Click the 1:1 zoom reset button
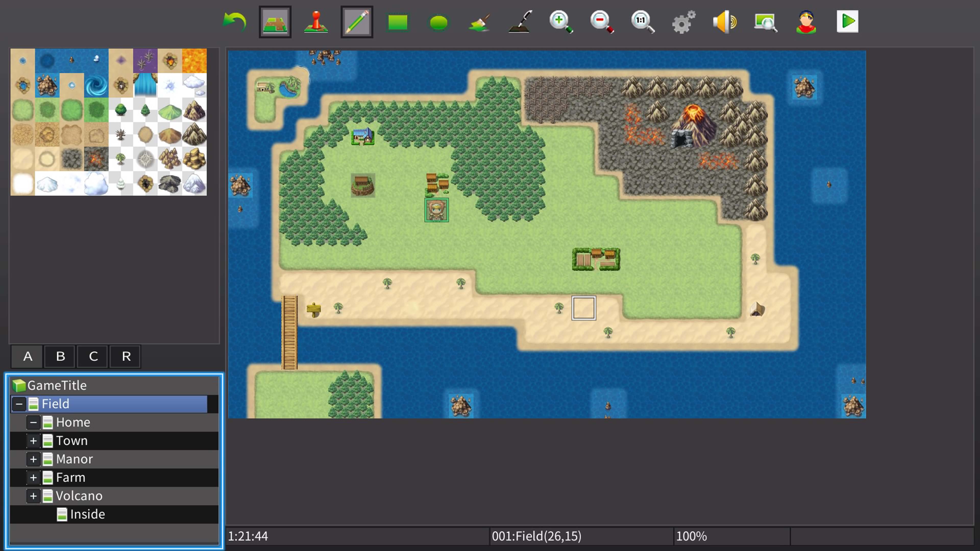The image size is (980, 551). click(641, 21)
